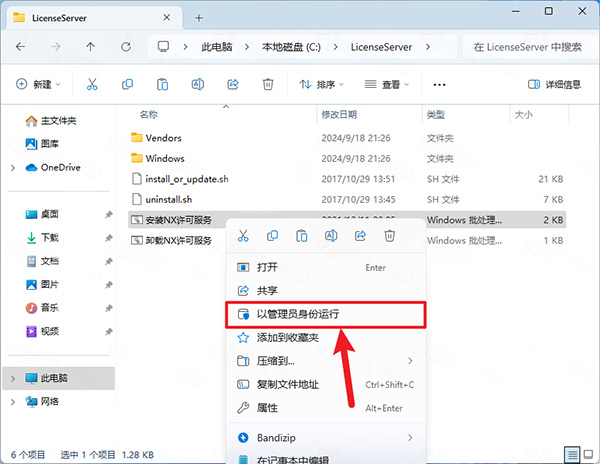
Task: Click the context menu Copy icon
Action: (x=272, y=236)
